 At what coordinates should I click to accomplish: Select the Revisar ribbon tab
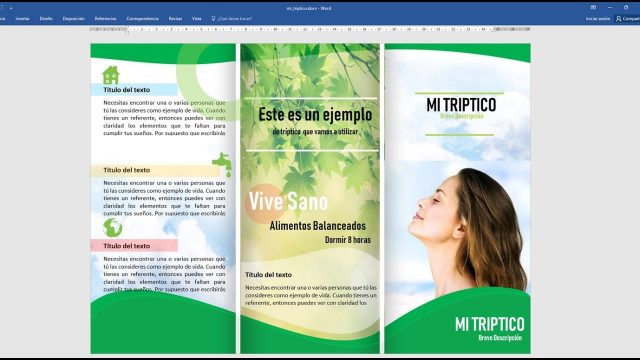(x=176, y=19)
